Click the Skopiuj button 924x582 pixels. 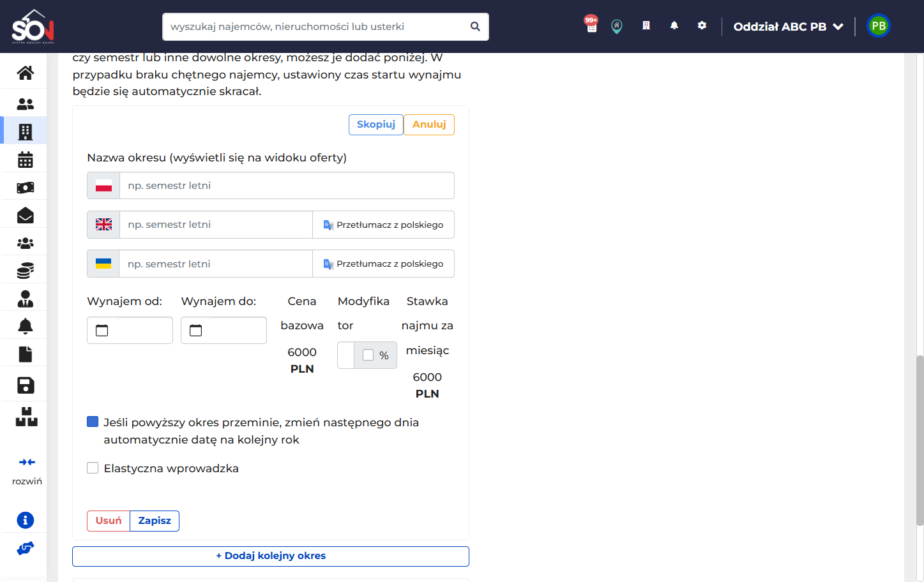376,124
